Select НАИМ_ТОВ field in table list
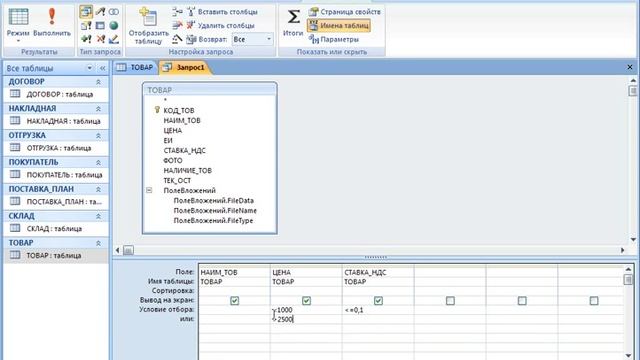This screenshot has width=640, height=360. (182, 120)
